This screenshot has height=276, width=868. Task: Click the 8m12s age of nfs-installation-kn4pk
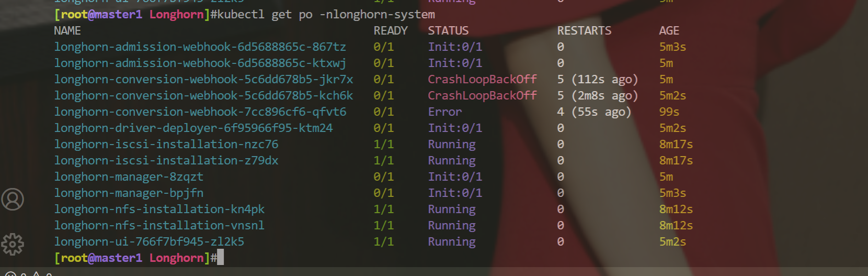[676, 209]
